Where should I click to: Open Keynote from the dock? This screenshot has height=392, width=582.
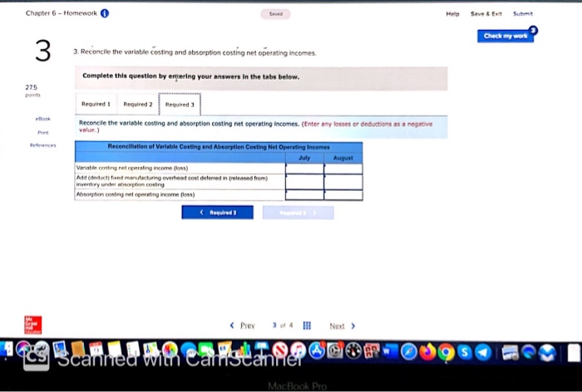point(262,350)
